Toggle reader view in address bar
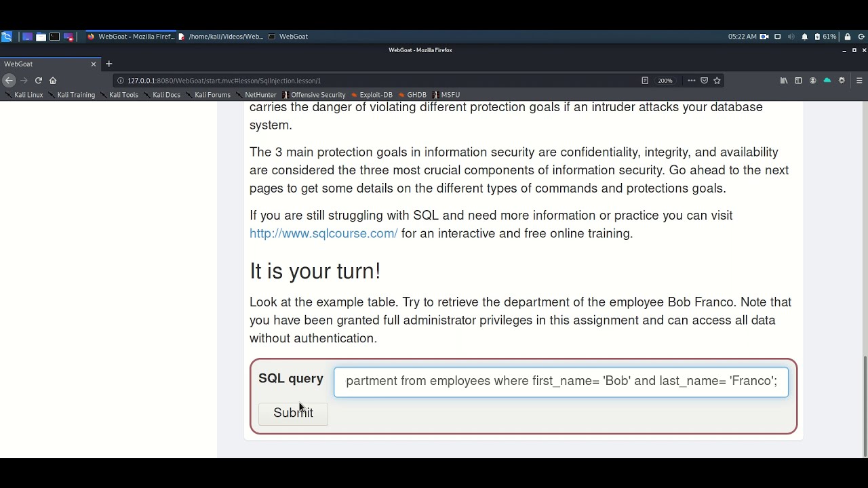Image resolution: width=868 pixels, height=488 pixels. tap(645, 81)
